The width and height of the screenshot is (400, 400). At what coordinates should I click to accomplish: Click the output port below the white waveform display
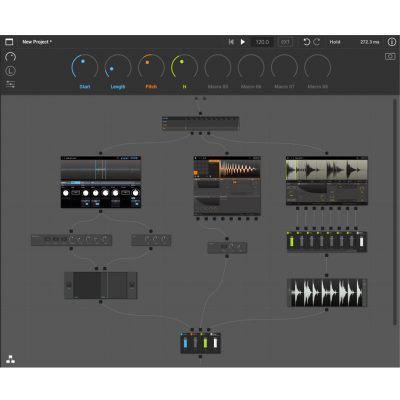click(327, 310)
